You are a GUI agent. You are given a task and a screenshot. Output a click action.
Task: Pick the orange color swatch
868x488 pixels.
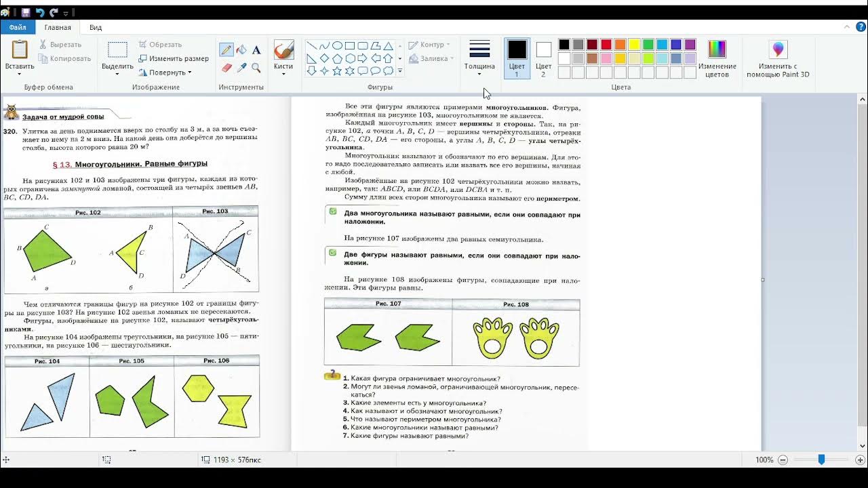[x=620, y=45]
